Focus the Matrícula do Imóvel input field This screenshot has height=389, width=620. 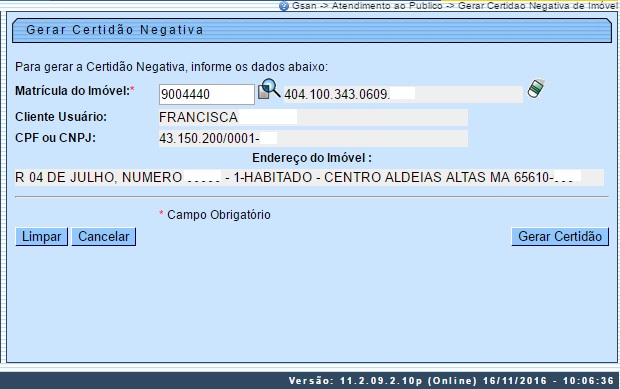[x=207, y=94]
